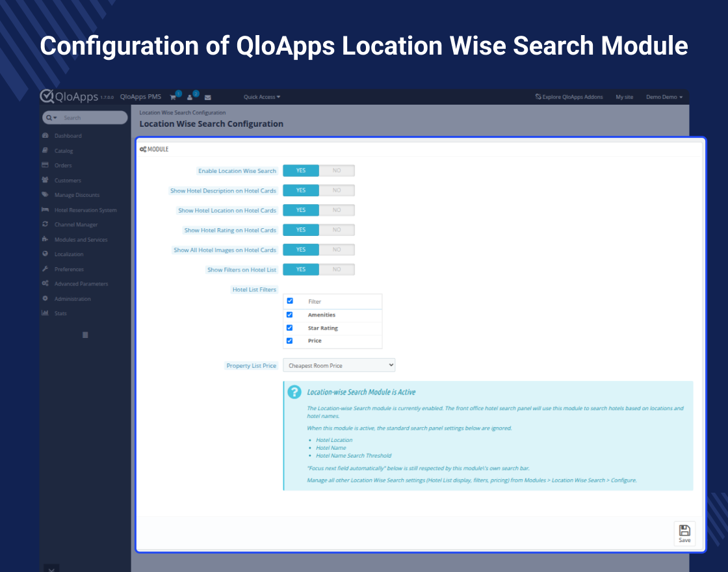Set Show Hotel Rating on Hotel Cards to NO
The height and width of the screenshot is (572, 728).
(337, 230)
